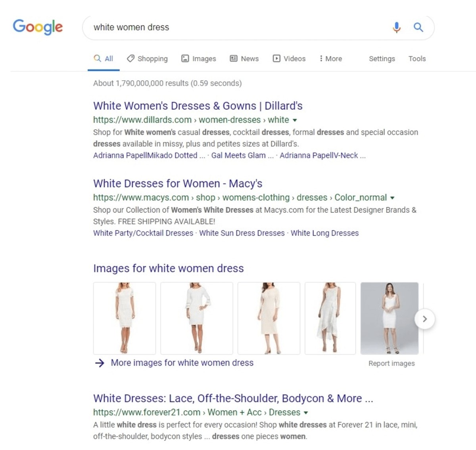This screenshot has height=450, width=476.
Task: Click the White Long Dresses sitelink
Action: (324, 233)
